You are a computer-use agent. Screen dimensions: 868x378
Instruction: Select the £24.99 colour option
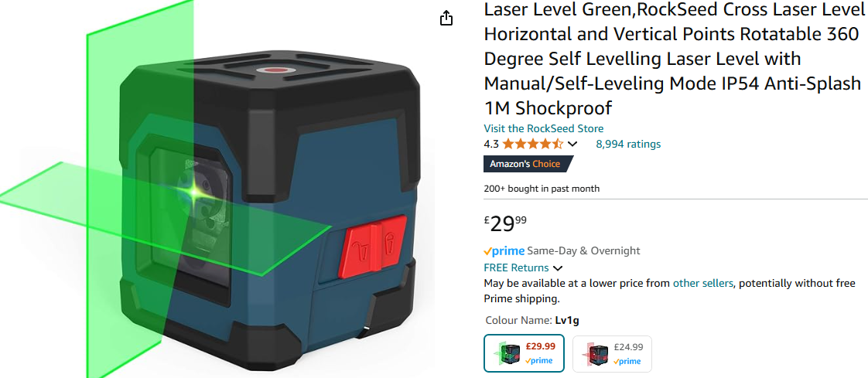click(612, 353)
